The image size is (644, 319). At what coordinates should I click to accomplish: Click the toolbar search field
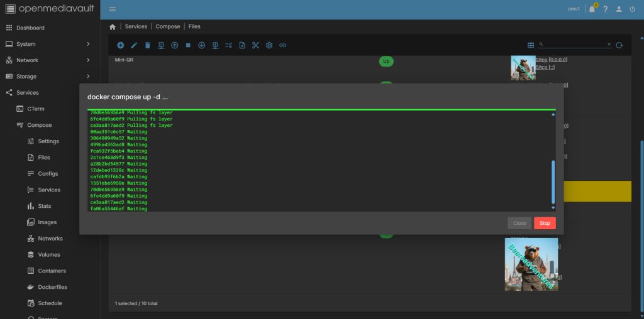(575, 45)
